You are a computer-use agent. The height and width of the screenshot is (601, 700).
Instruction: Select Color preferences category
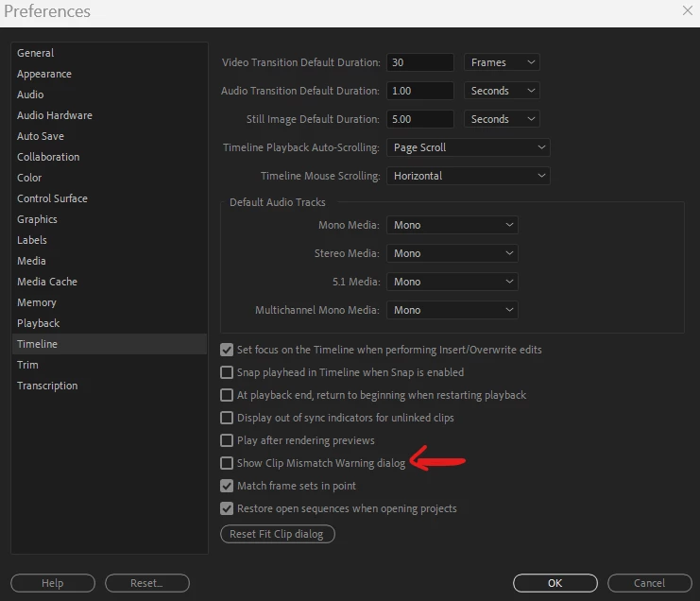(110, 178)
